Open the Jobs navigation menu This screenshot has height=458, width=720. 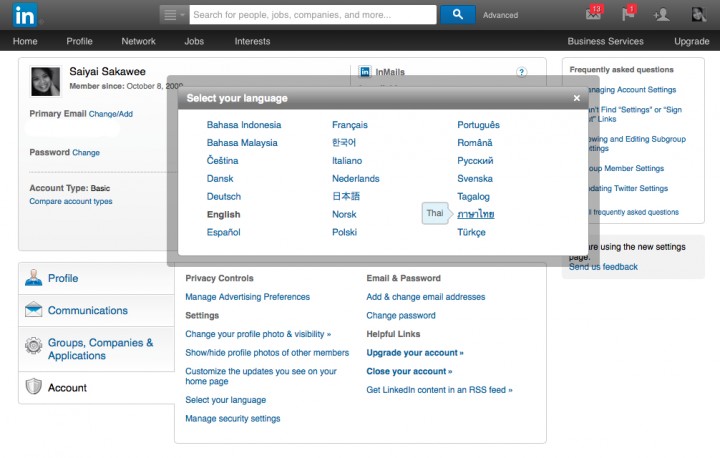coord(194,41)
